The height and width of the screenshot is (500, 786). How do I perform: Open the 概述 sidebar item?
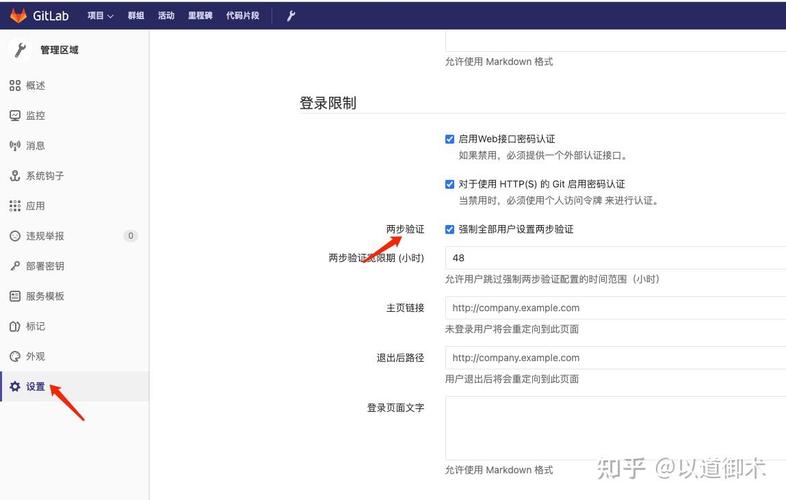pos(74,85)
